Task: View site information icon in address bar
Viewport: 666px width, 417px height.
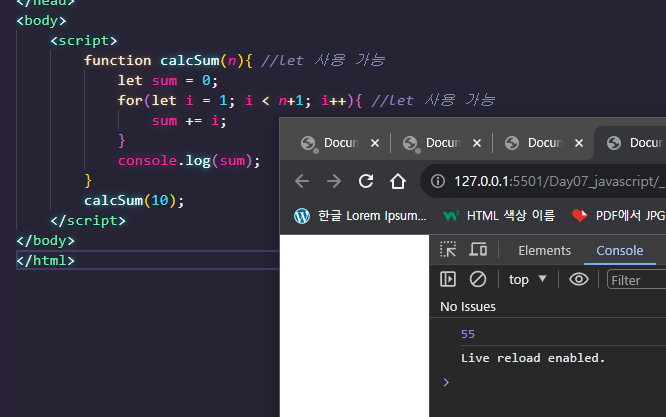Action: click(x=438, y=181)
